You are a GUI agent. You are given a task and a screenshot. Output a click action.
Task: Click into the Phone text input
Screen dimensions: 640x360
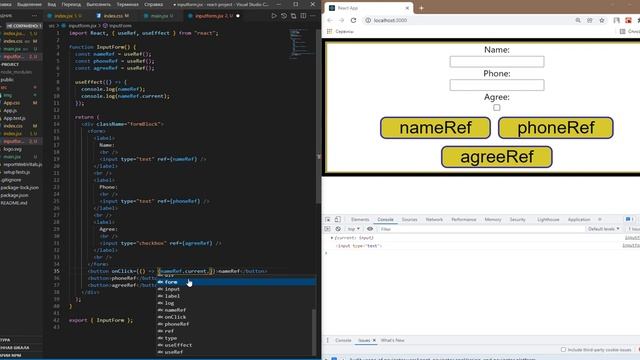pyautogui.click(x=497, y=85)
